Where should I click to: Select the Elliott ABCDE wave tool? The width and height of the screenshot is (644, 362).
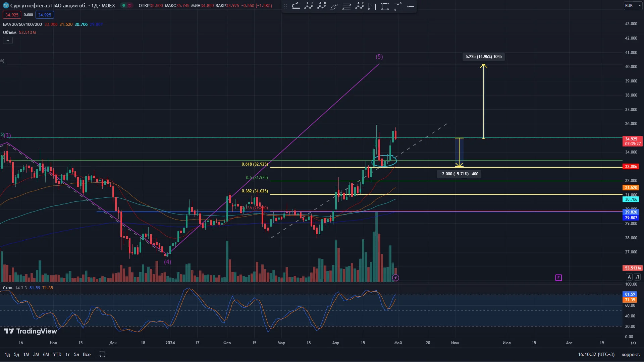360,6
